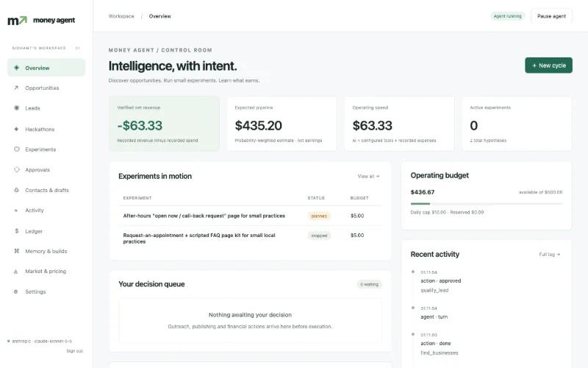Click the Workspace breadcrumb link
Viewport: 588px width, 368px height.
[121, 16]
